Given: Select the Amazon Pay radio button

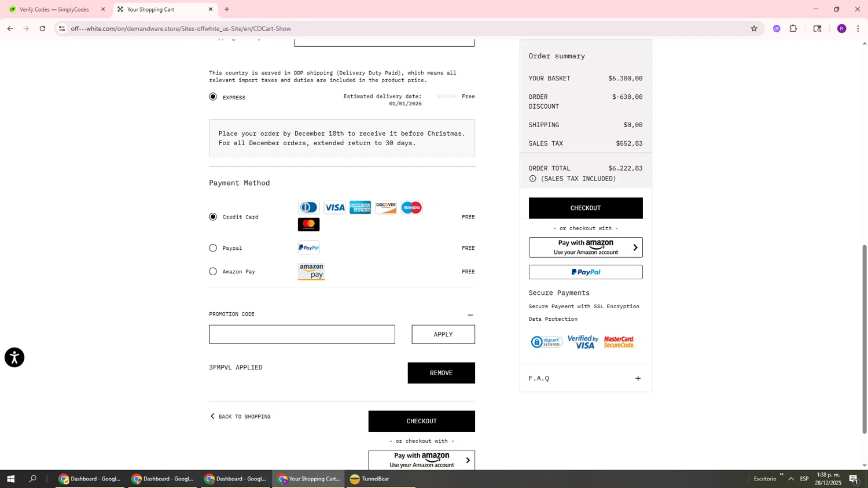Looking at the screenshot, I should (213, 271).
